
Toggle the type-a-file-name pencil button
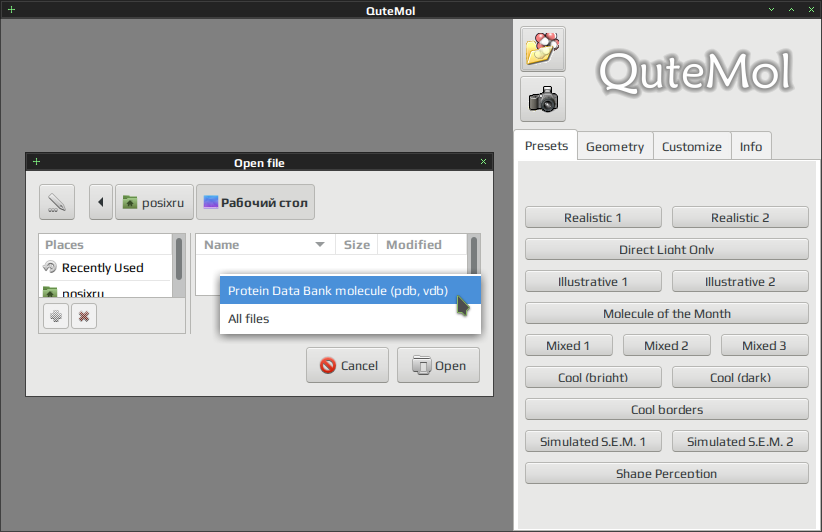click(57, 202)
